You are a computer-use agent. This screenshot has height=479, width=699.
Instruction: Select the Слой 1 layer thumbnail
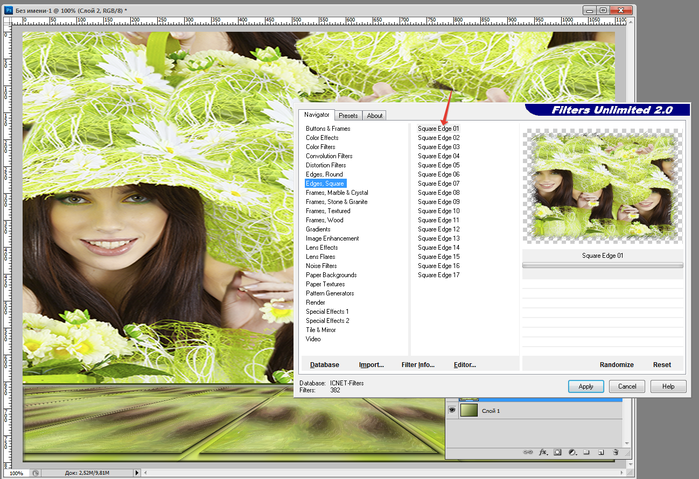[x=469, y=411]
